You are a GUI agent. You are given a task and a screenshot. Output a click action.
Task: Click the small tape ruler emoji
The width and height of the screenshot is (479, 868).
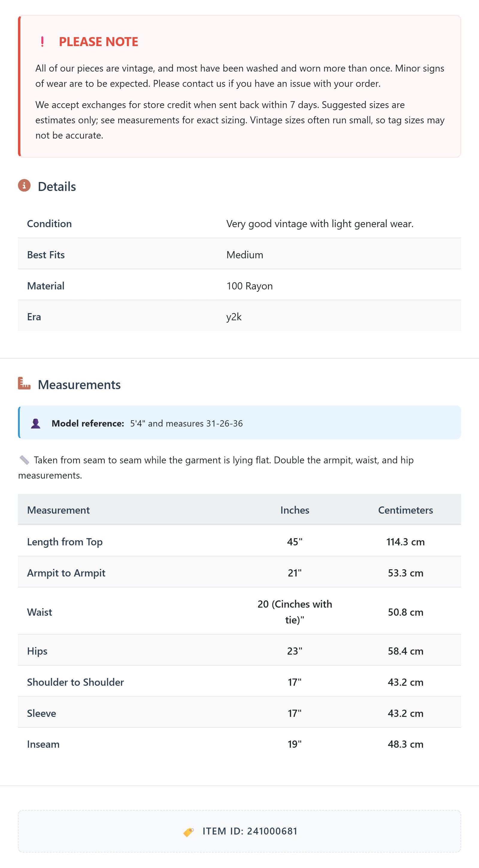pos(24,460)
